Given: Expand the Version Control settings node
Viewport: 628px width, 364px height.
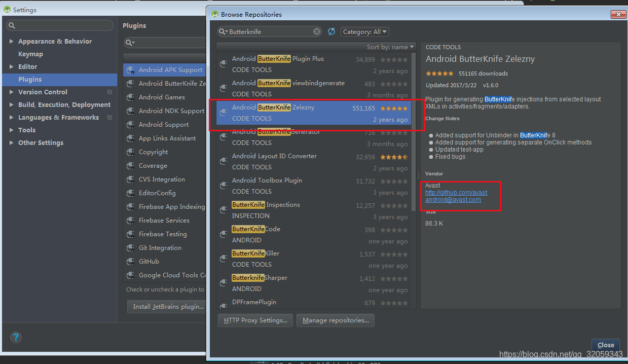Looking at the screenshot, I should (x=11, y=92).
